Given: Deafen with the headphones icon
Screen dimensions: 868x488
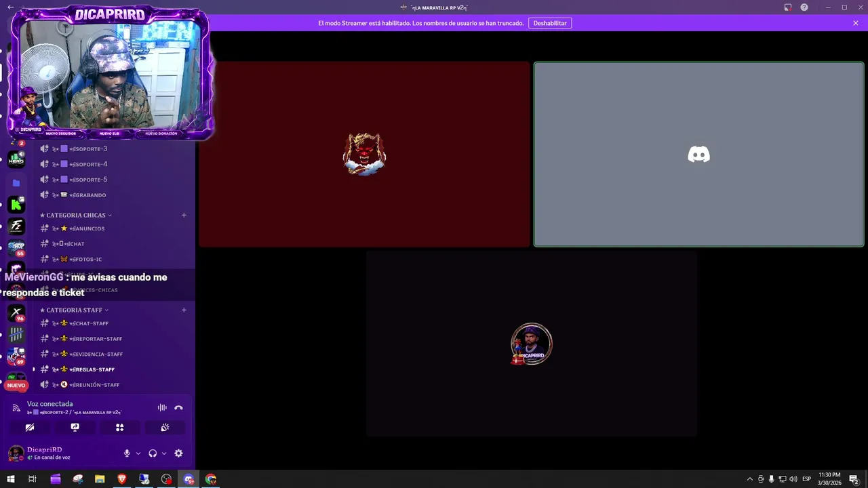Looking at the screenshot, I should [x=153, y=453].
